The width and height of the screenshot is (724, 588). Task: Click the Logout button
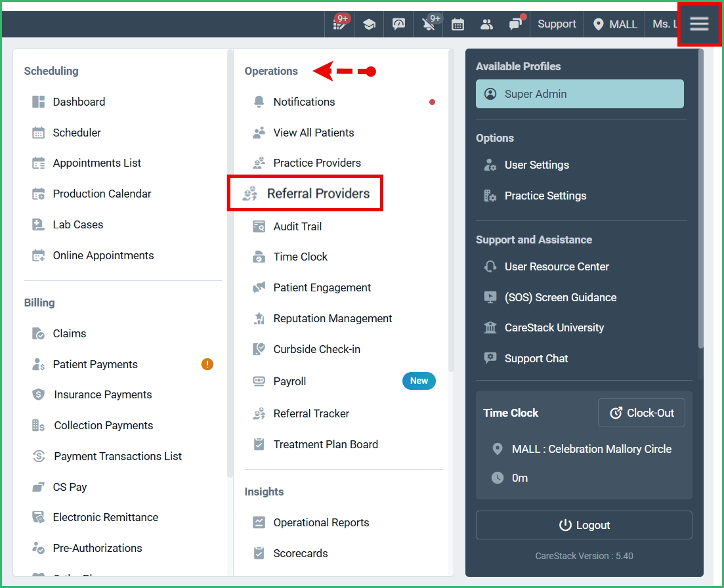click(x=584, y=525)
